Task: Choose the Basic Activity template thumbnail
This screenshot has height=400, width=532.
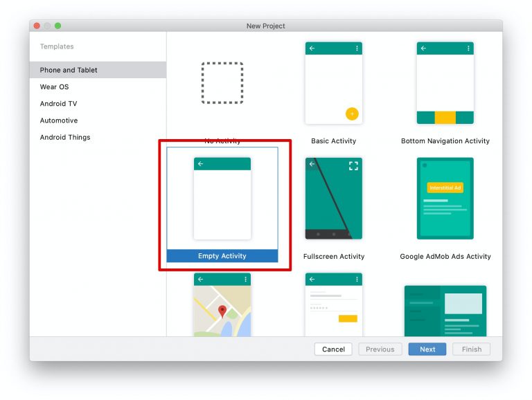Action: pos(333,83)
